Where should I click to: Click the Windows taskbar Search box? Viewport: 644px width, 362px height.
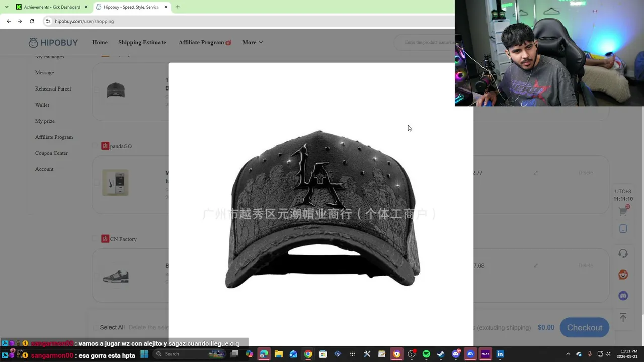pos(190,354)
